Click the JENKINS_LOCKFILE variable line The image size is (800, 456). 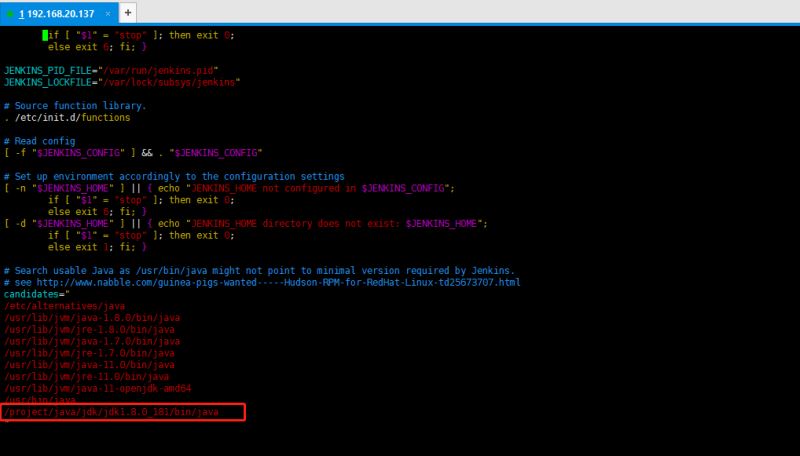(x=121, y=82)
